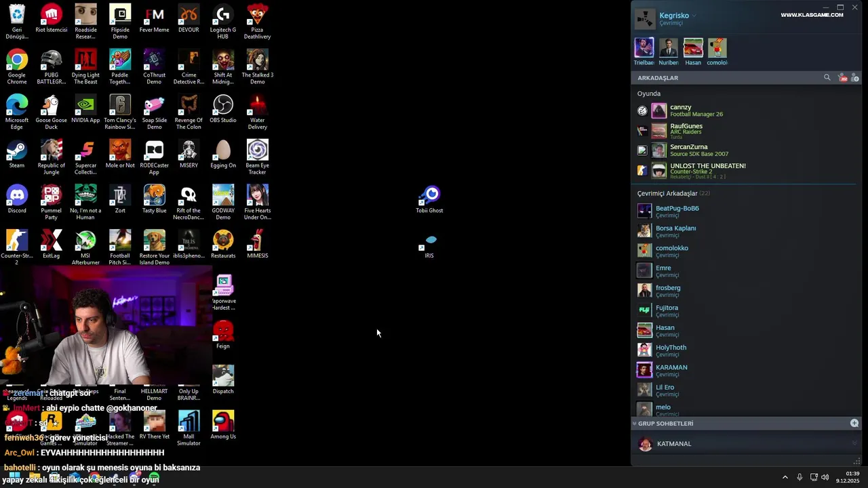
Task: Select the Google Chrome desktop icon
Action: 17,67
